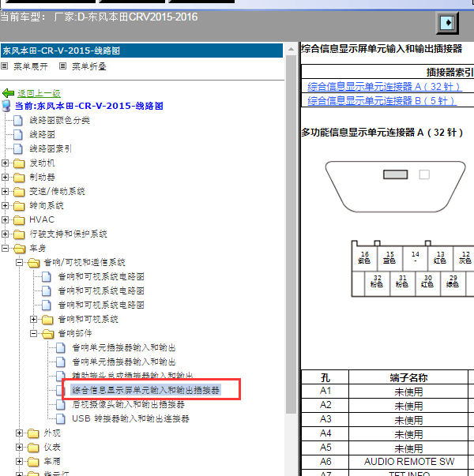Open 综合信息显示单元连接器 A (32 针) link
This screenshot has height=476, width=474.
pyautogui.click(x=385, y=87)
